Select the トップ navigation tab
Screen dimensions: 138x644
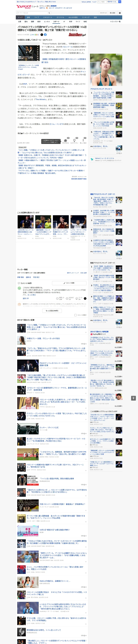(x=20, y=17)
